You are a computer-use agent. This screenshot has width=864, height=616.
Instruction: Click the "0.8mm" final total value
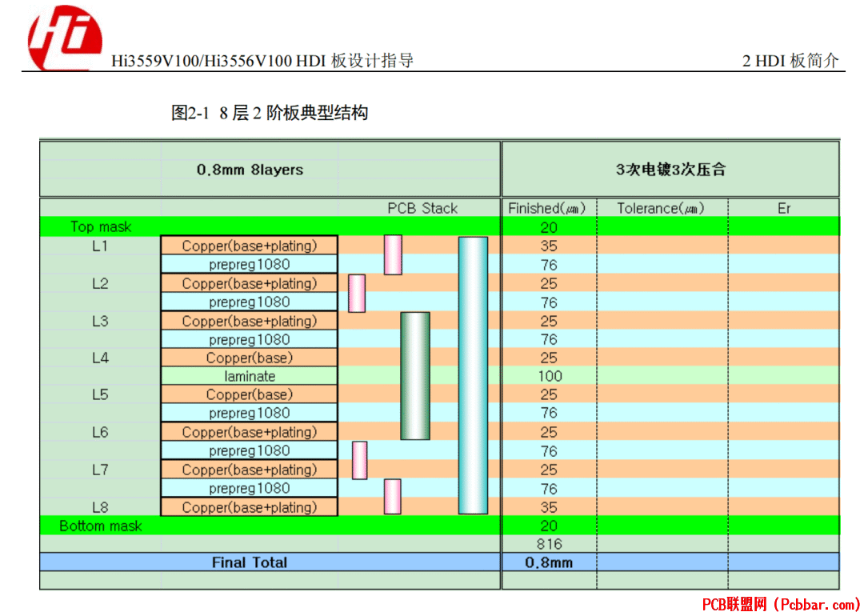(x=549, y=562)
